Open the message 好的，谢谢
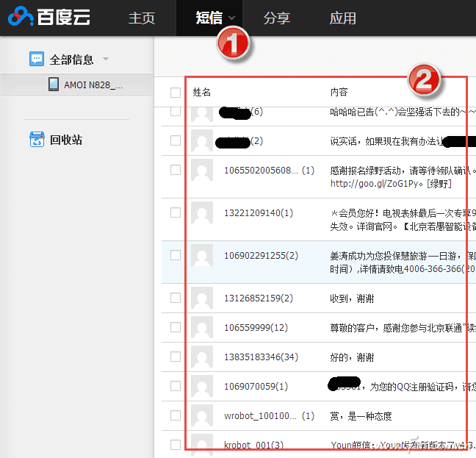Viewport: 476px width, 458px height. click(x=352, y=357)
